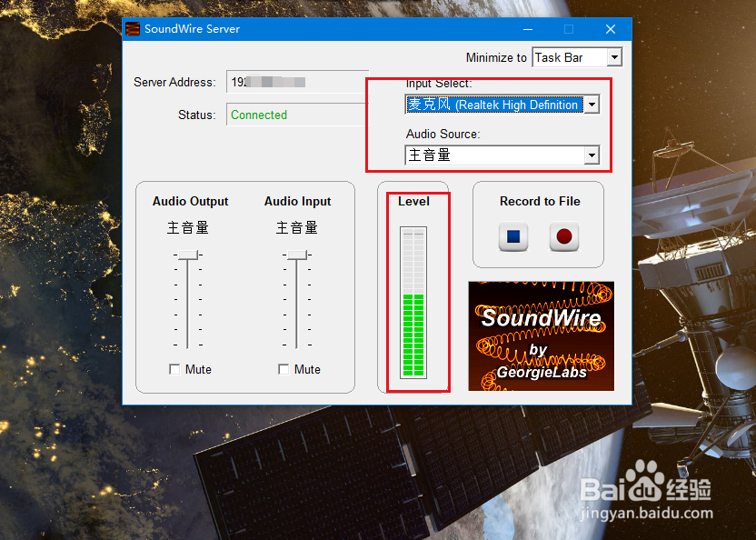Stop recording with the blue square button
The width and height of the screenshot is (756, 540).
(513, 236)
